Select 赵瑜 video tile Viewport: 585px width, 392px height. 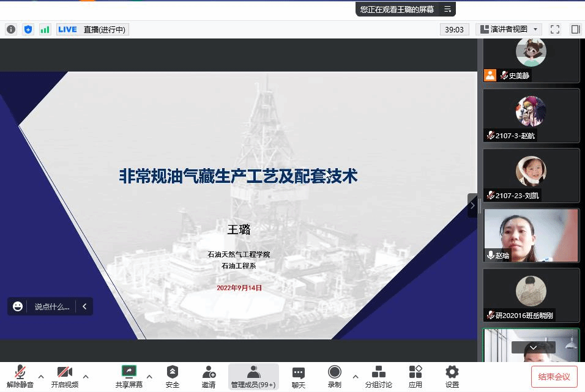tap(531, 235)
